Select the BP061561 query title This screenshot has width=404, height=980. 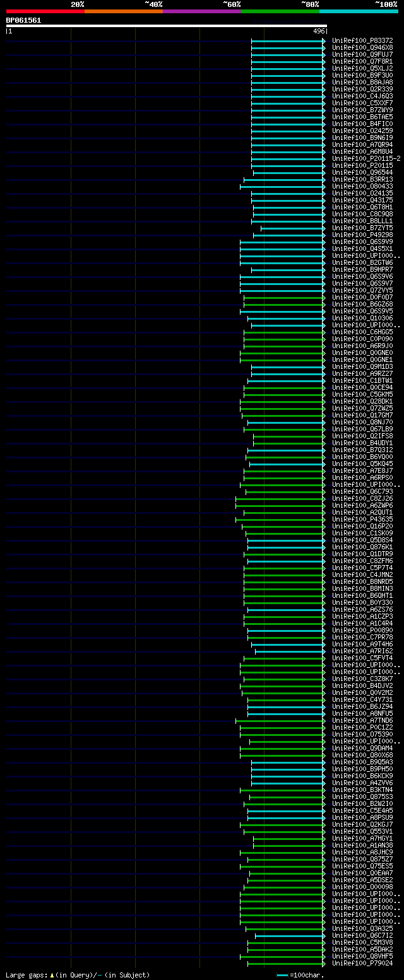click(23, 20)
